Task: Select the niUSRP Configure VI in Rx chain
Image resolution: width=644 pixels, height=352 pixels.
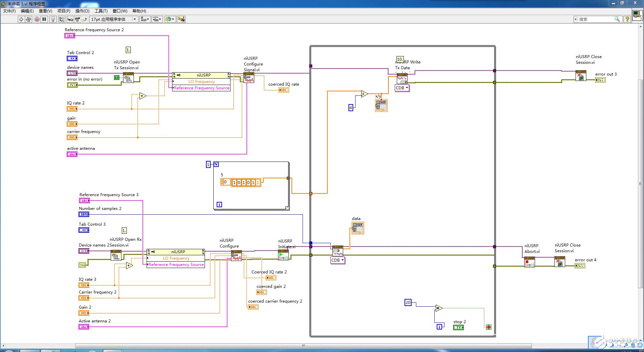Action: pyautogui.click(x=236, y=256)
